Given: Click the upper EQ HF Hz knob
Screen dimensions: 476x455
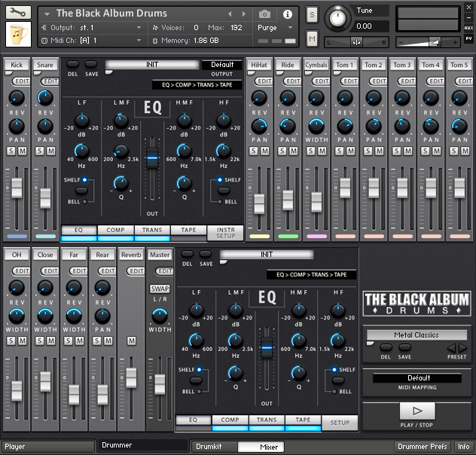Looking at the screenshot, I should coord(224,151).
